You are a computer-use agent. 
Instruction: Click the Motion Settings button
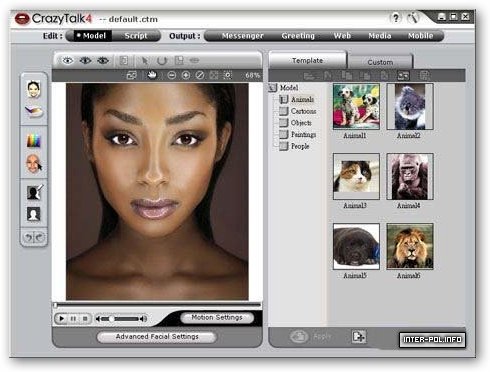tap(217, 317)
